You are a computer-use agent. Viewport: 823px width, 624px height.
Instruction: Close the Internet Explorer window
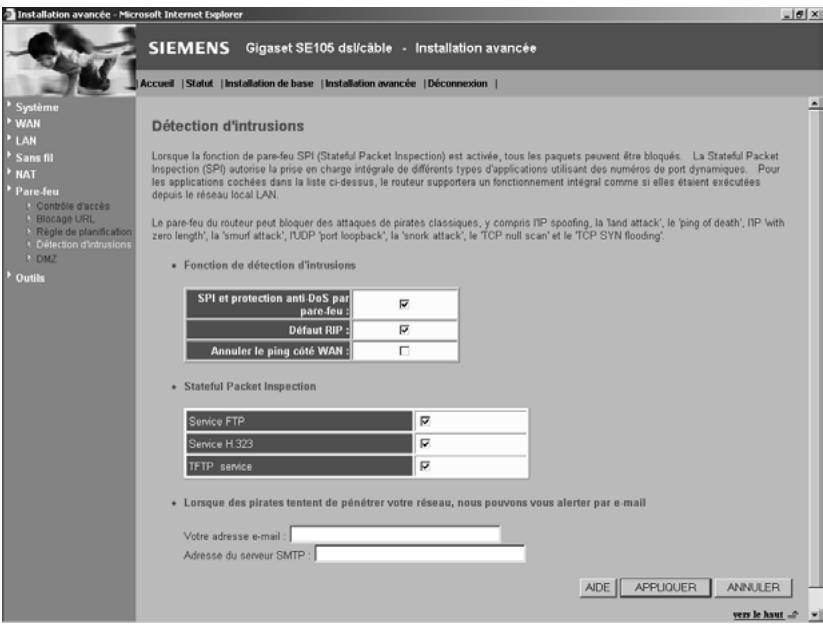(x=814, y=15)
